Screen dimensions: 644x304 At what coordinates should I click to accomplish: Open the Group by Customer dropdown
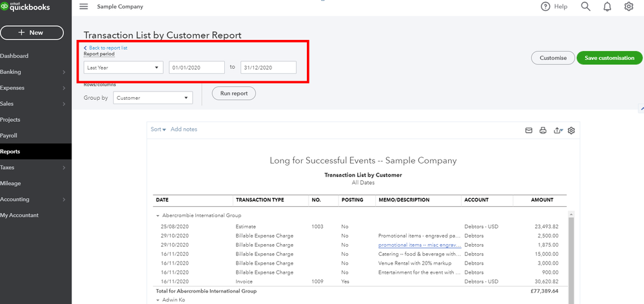(152, 98)
